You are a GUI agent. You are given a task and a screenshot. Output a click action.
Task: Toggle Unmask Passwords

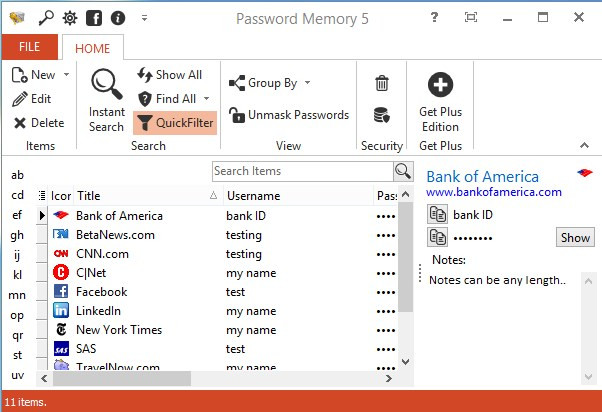tap(289, 115)
